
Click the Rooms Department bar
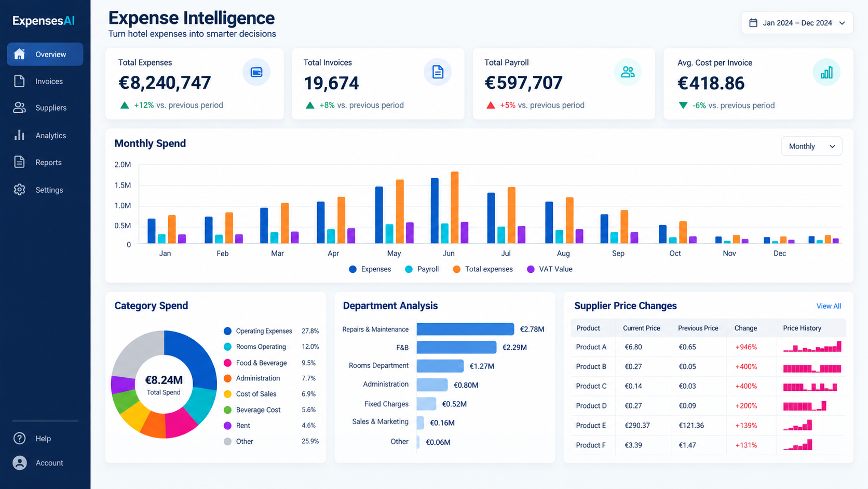[440, 366]
